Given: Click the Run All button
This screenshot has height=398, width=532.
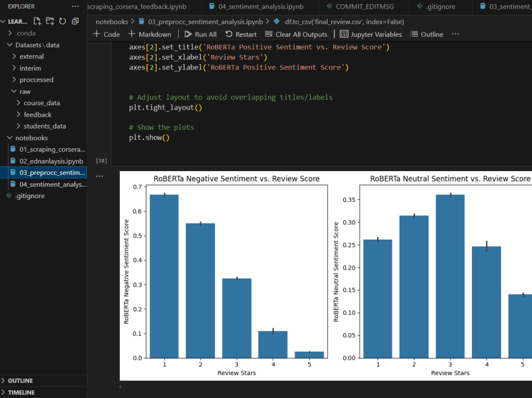Looking at the screenshot, I should (x=201, y=34).
